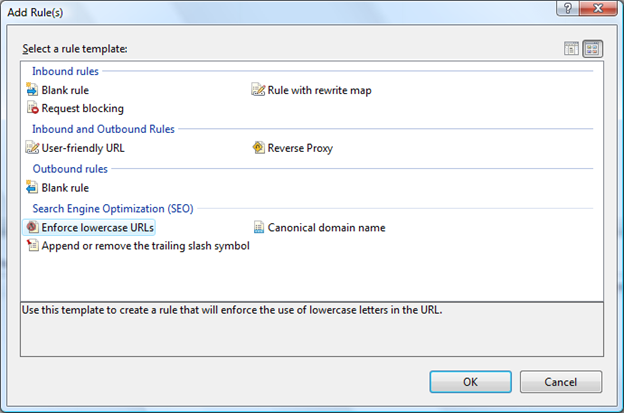Switch to grouped icons view
Screen dimensions: 624x413
pyautogui.click(x=592, y=48)
